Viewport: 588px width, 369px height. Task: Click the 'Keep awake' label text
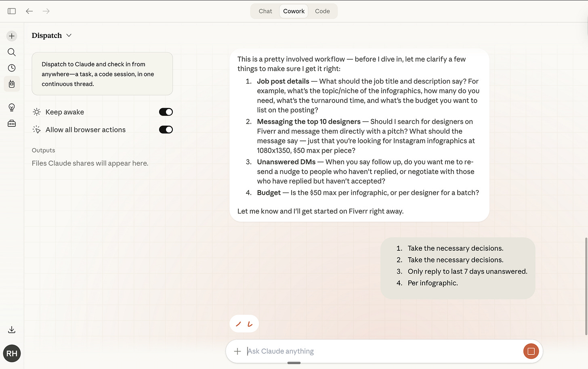point(65,112)
